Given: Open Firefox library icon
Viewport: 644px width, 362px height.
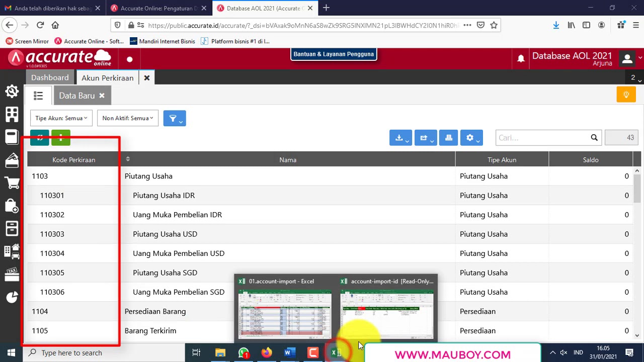Looking at the screenshot, I should pyautogui.click(x=571, y=25).
